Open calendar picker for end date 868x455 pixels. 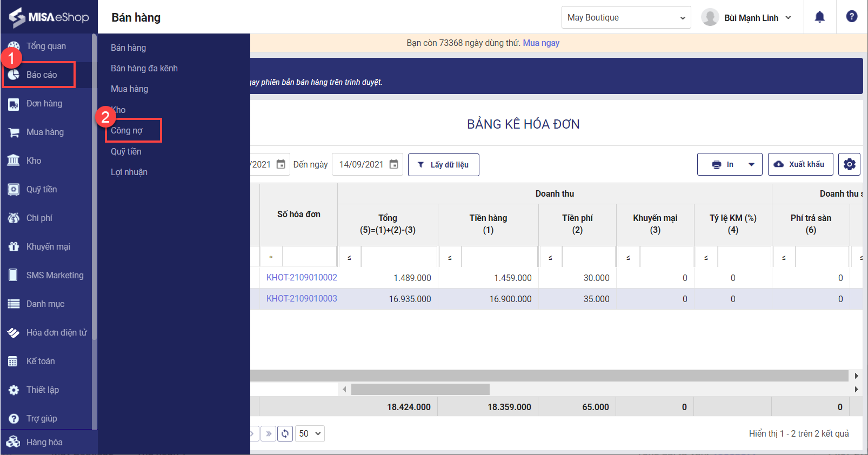[x=394, y=164]
